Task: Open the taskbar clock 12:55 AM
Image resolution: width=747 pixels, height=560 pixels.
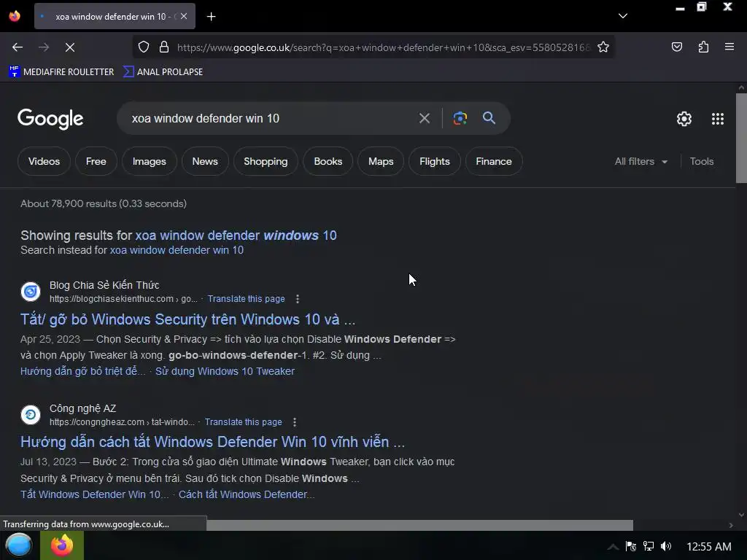Action: point(708,547)
